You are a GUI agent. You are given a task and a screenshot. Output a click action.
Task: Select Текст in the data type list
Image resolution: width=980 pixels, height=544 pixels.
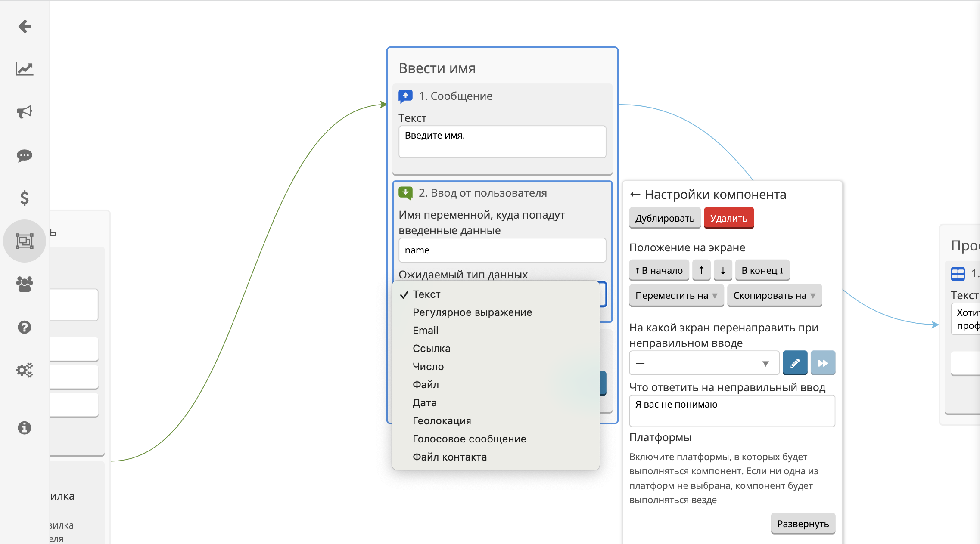click(496, 294)
